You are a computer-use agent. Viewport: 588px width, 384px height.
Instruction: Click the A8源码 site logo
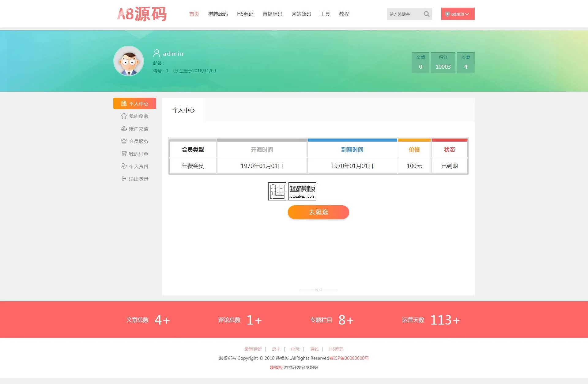tap(142, 14)
